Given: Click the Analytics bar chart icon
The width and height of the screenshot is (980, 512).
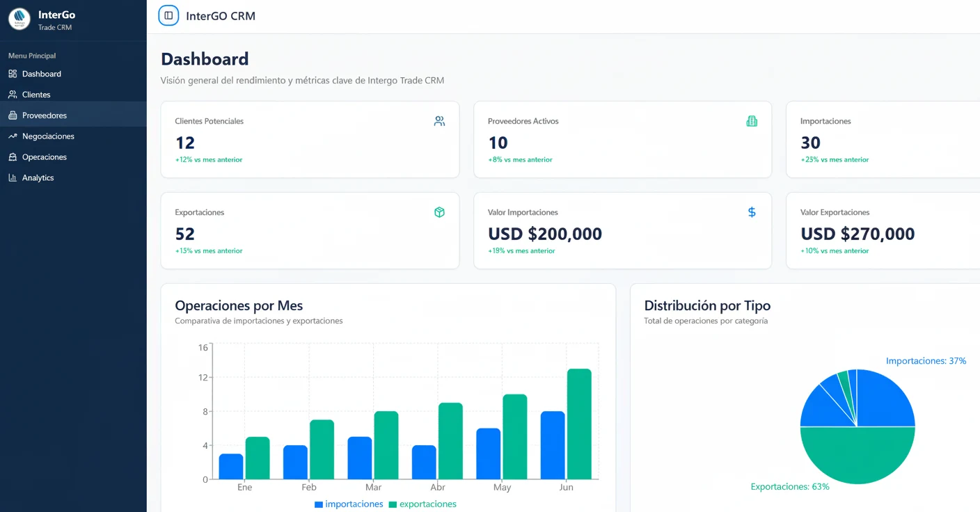Looking at the screenshot, I should [13, 178].
